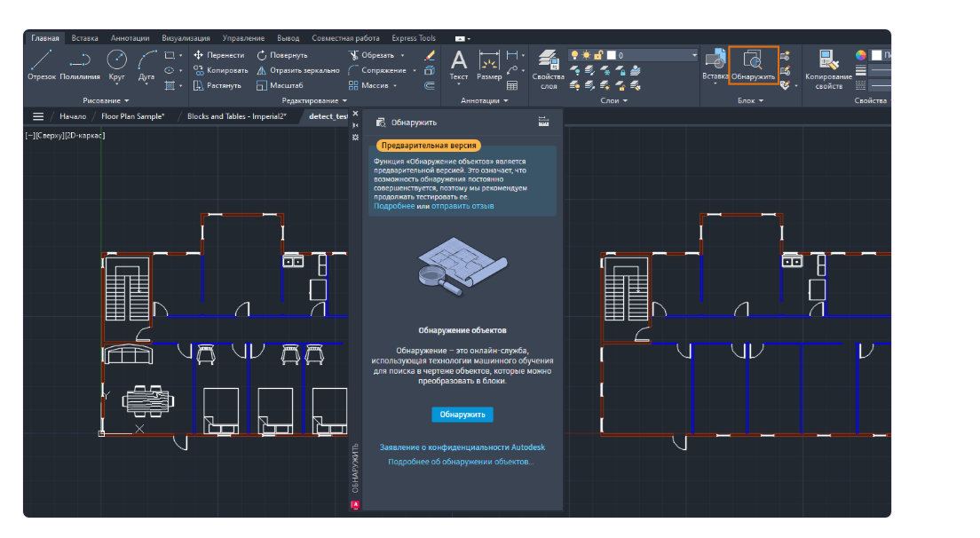The width and height of the screenshot is (980, 538).
Task: Open Подробнее об обнаружении объектов link
Action: pos(461,462)
